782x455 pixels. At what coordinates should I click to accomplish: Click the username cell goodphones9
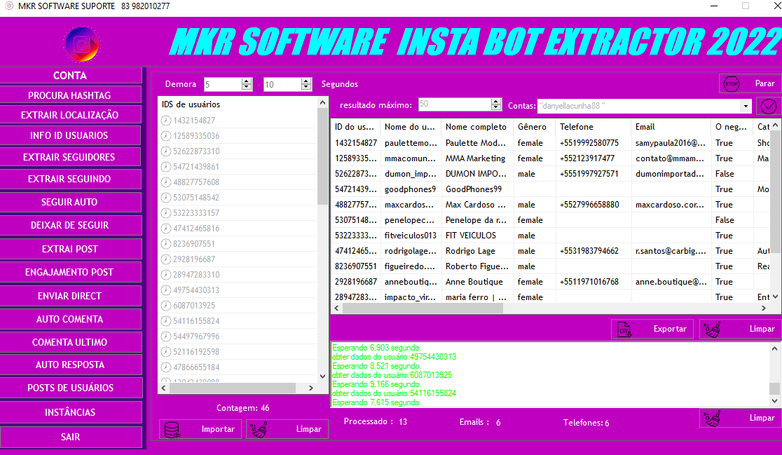(410, 189)
